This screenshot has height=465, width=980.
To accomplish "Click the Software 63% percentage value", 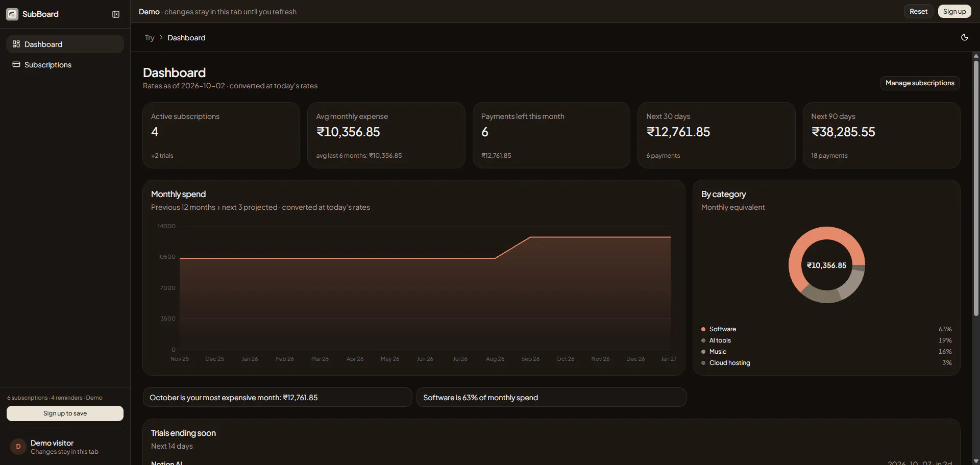I will (x=945, y=329).
